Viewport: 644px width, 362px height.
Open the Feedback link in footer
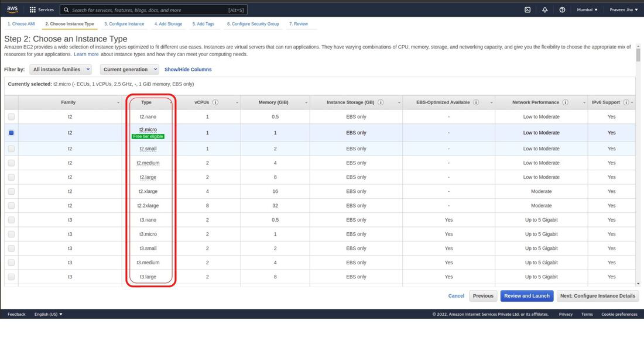(16, 315)
